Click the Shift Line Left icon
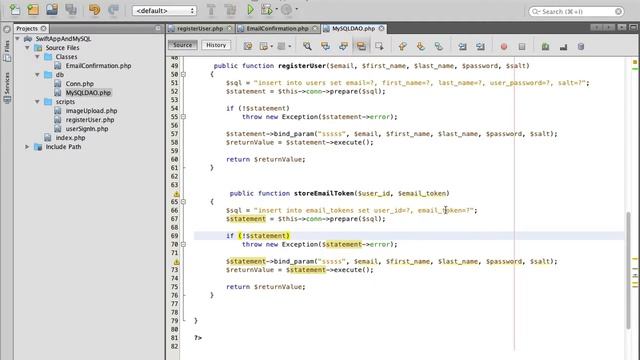 click(462, 47)
